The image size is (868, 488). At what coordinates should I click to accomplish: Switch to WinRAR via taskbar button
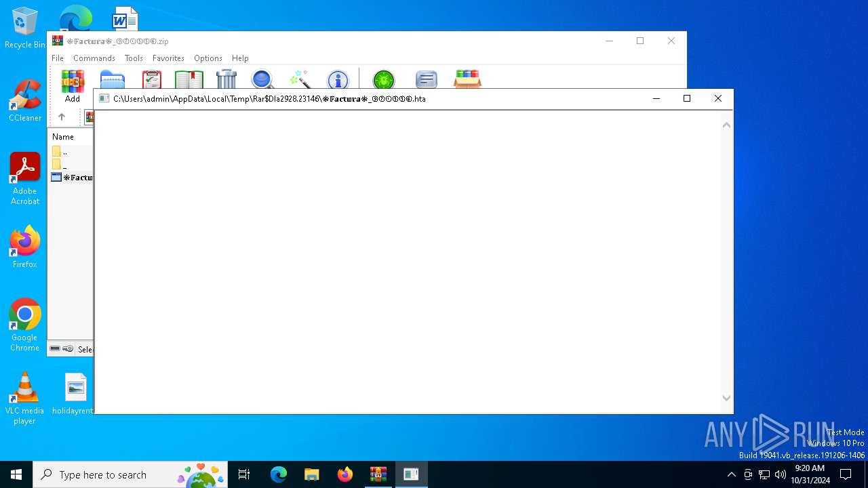point(378,474)
